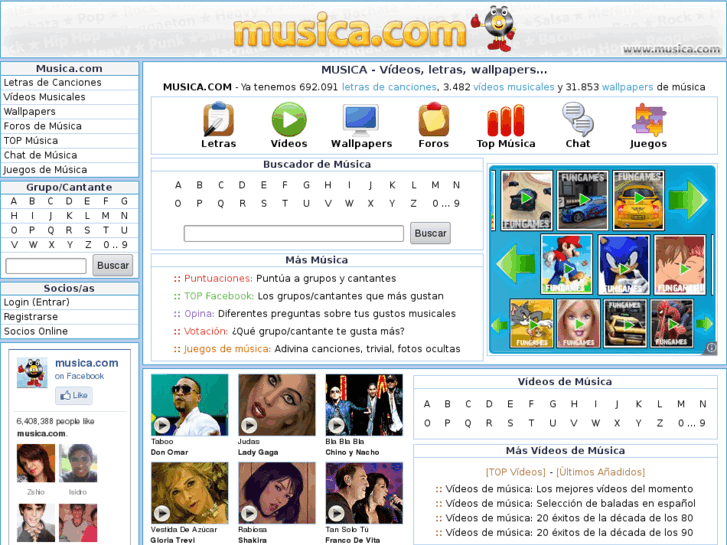Focus the Buscador de Música search box

pyautogui.click(x=293, y=233)
